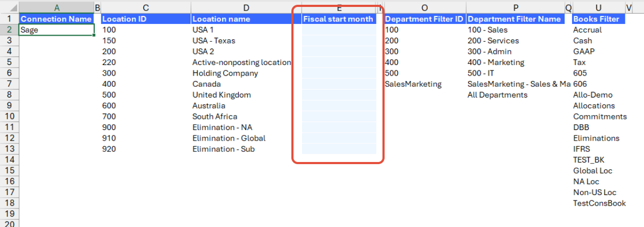Select cell A2 containing Sage
The height and width of the screenshot is (227, 644).
(56, 30)
